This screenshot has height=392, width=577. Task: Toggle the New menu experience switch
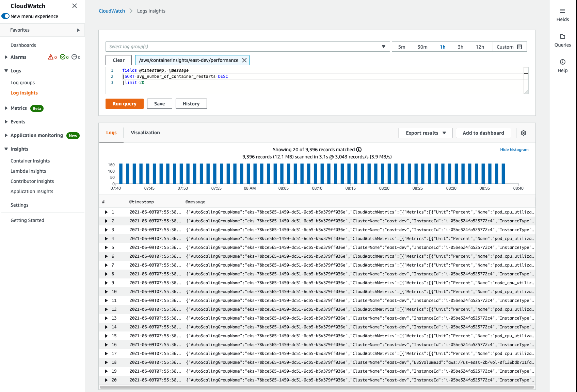pyautogui.click(x=5, y=16)
